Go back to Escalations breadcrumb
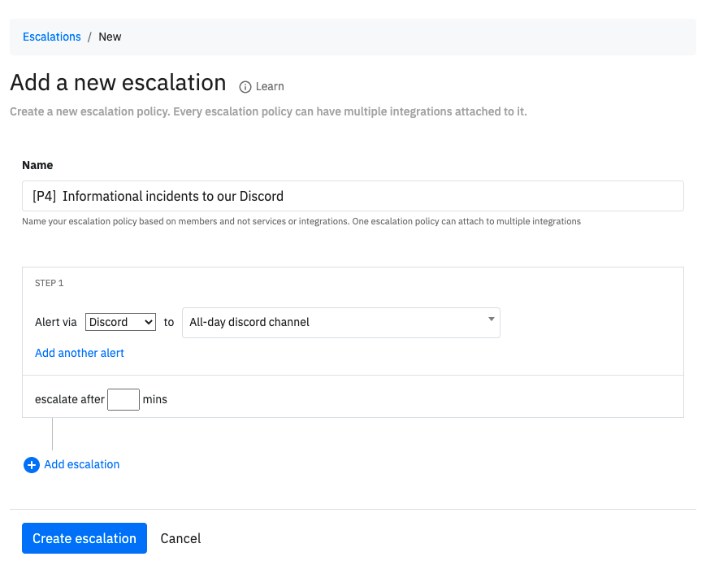Viewport: 728px width, 587px height. (x=51, y=37)
